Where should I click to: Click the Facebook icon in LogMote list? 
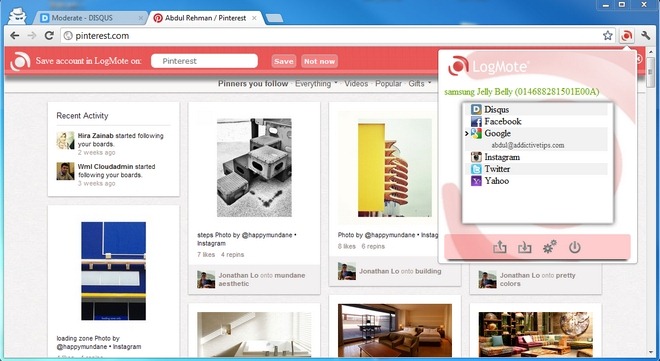476,122
